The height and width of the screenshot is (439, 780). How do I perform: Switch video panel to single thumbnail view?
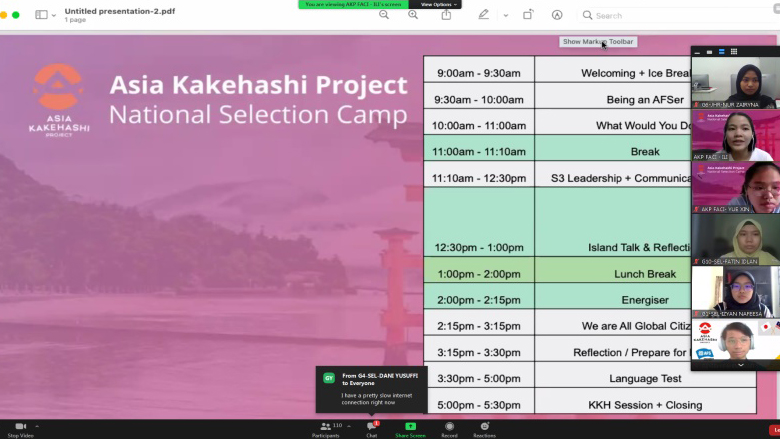tap(709, 52)
